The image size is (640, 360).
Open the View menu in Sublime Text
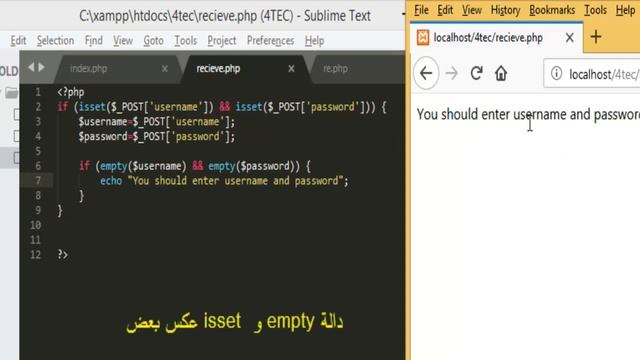[123, 41]
